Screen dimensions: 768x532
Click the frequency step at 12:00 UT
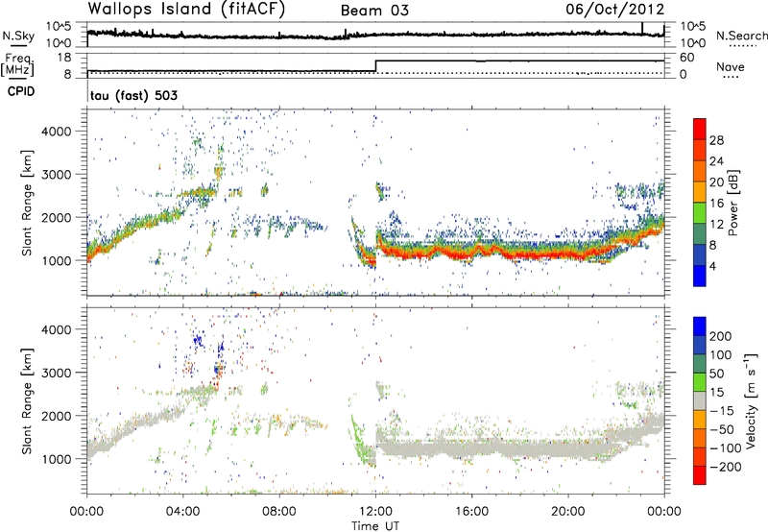point(375,65)
